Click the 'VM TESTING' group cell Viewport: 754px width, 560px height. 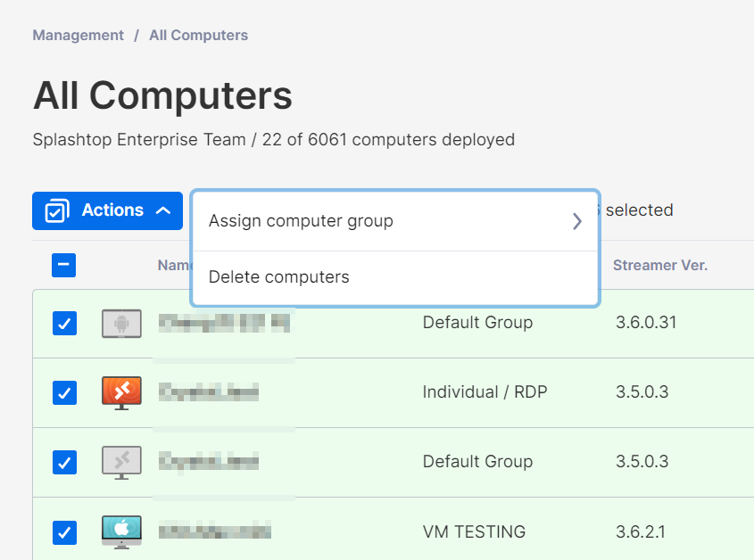coord(474,531)
